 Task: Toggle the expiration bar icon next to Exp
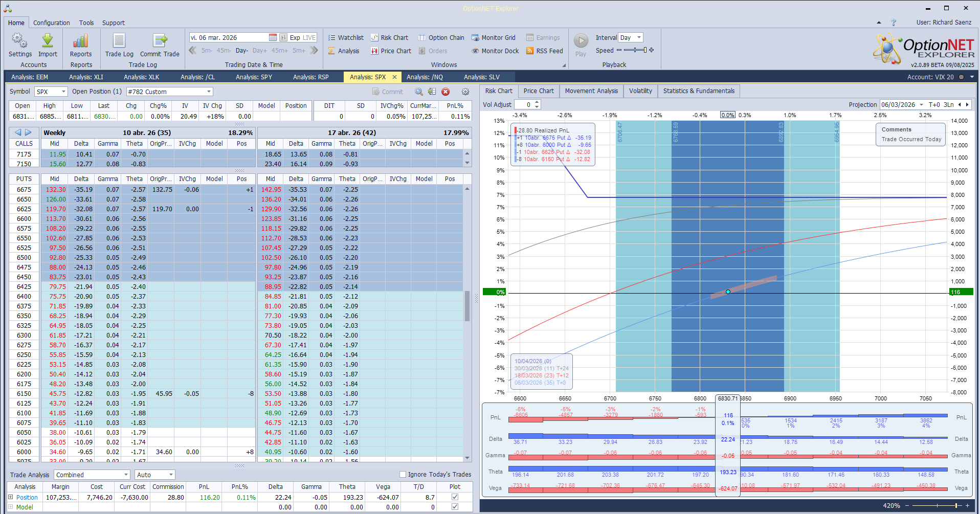(x=283, y=37)
